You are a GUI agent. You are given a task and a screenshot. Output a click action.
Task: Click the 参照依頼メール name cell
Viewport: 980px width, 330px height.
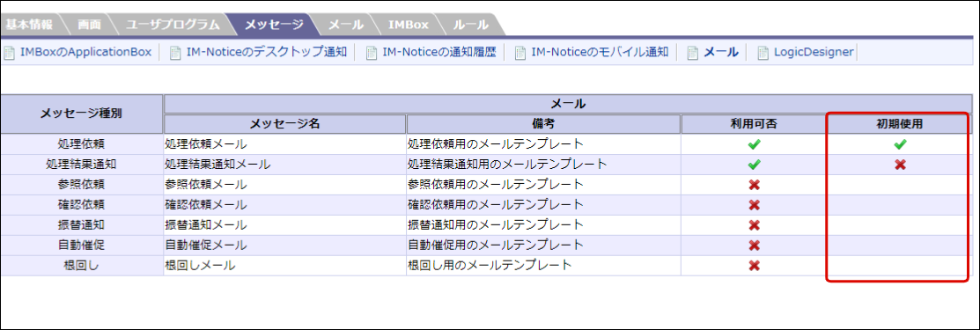(285, 185)
